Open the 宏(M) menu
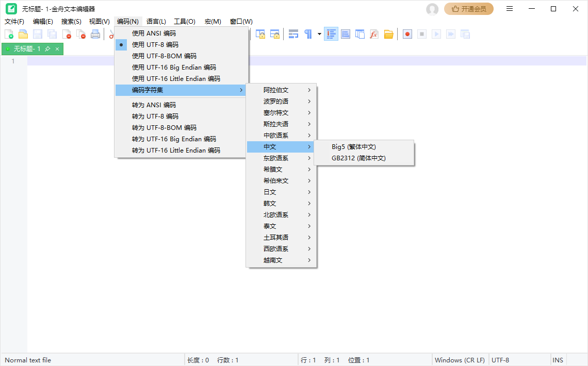The height and width of the screenshot is (366, 588). coord(213,21)
